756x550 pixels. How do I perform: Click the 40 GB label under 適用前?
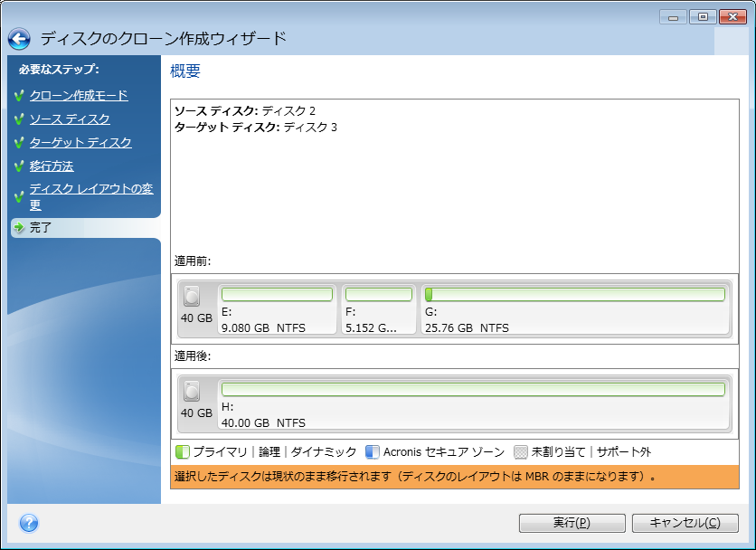tap(196, 318)
